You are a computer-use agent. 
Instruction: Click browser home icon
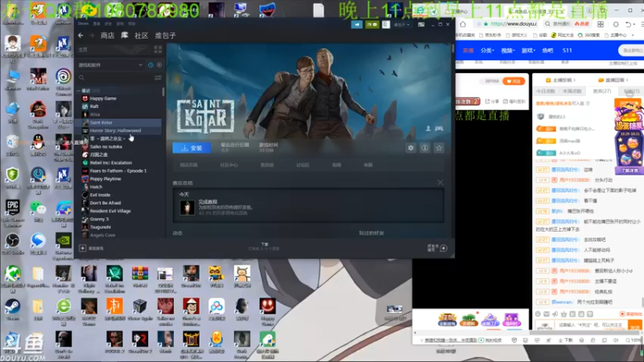[463, 24]
